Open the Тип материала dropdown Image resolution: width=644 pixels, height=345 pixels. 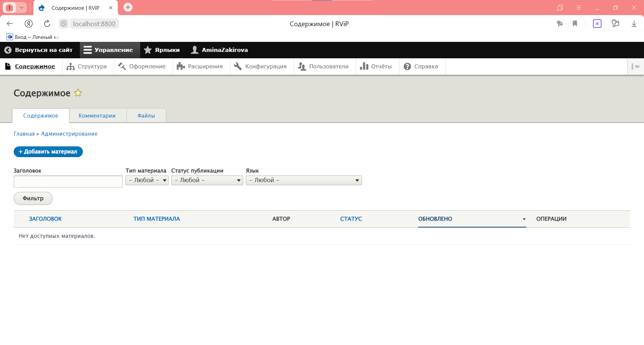147,180
